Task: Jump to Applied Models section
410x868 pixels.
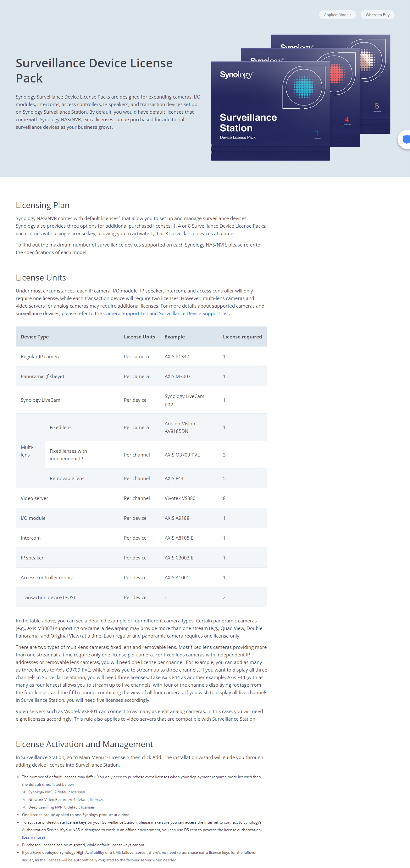Action: [x=337, y=15]
